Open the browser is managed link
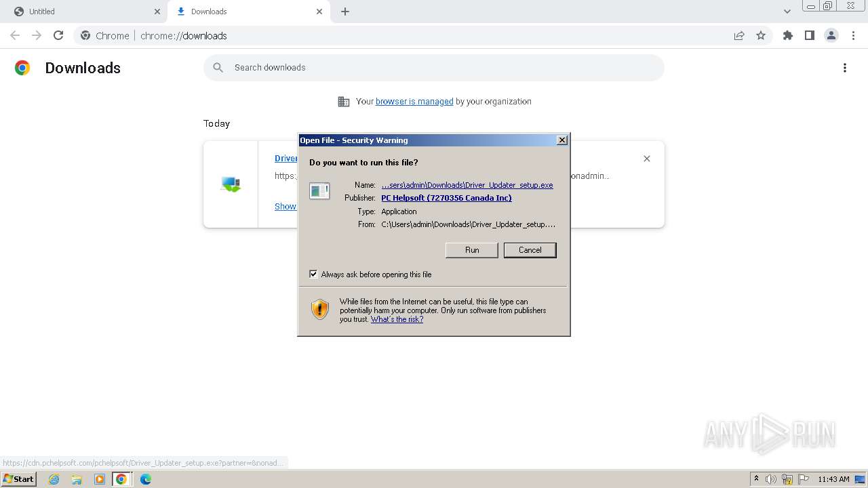The image size is (868, 488). 414,102
